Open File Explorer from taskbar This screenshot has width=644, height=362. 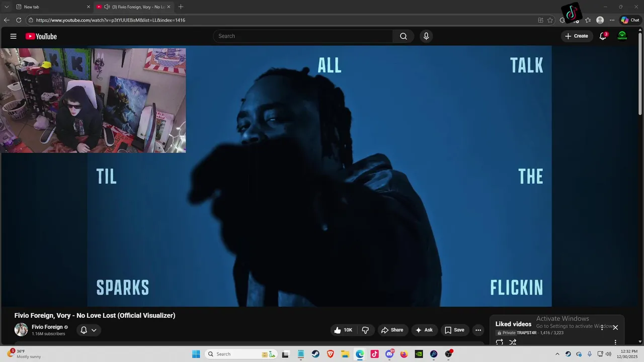[345, 354]
